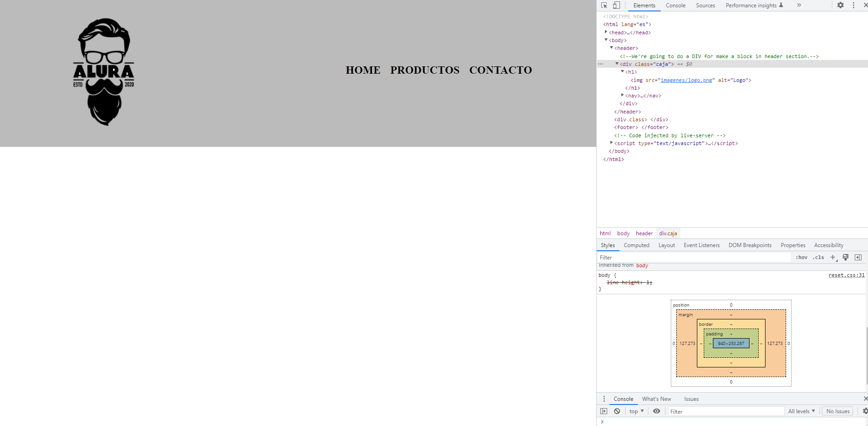Focus the Styles filter input
This screenshot has height=426, width=868.
pyautogui.click(x=694, y=258)
